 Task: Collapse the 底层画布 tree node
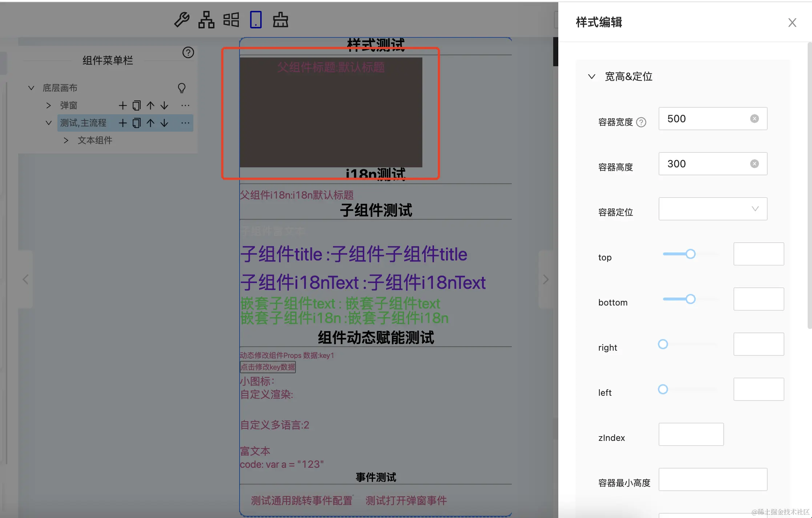coord(31,88)
